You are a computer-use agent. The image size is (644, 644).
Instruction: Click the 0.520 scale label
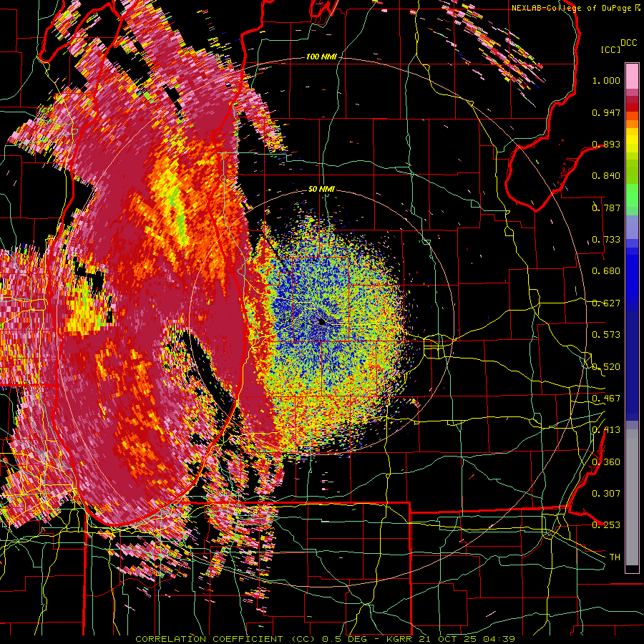click(606, 367)
